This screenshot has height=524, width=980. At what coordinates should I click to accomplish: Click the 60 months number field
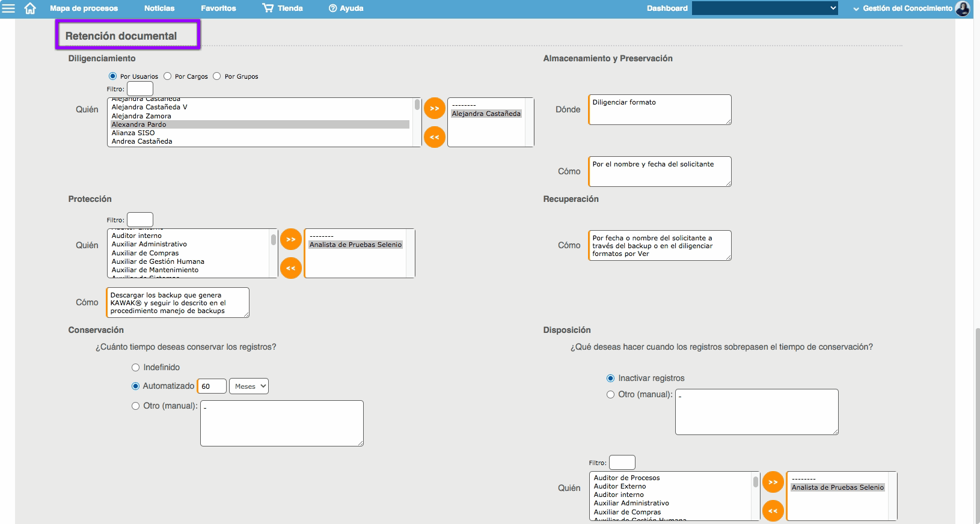pyautogui.click(x=212, y=386)
